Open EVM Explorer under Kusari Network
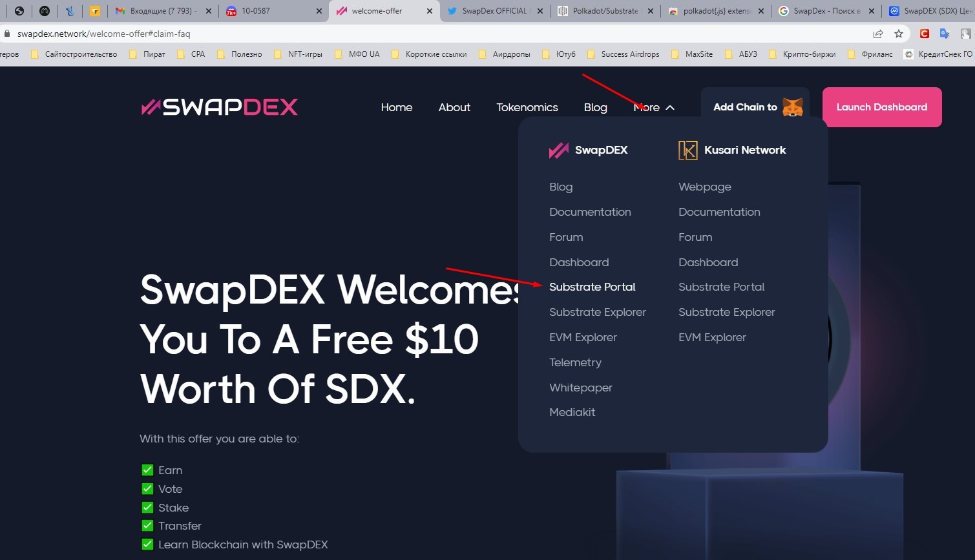 coord(712,337)
